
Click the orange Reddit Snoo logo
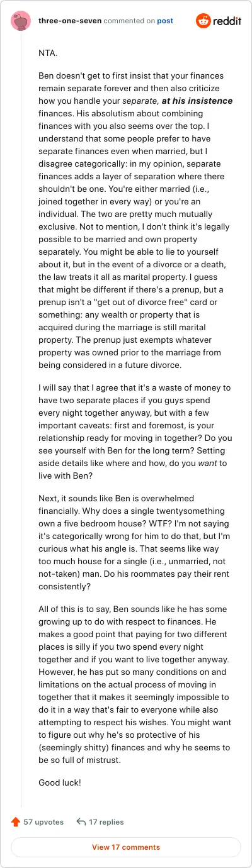(203, 21)
